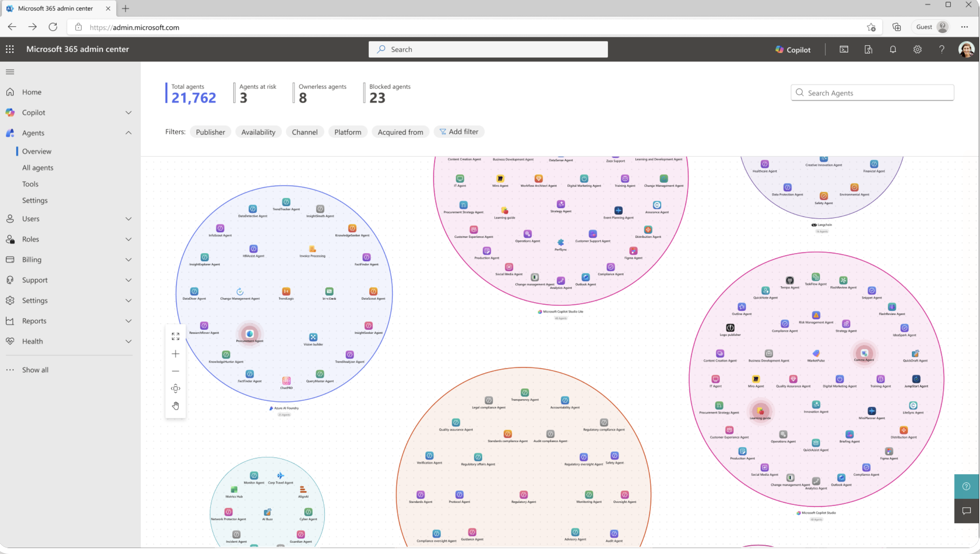Select Overview under Agents
Image resolution: width=980 pixels, height=554 pixels.
click(x=37, y=151)
